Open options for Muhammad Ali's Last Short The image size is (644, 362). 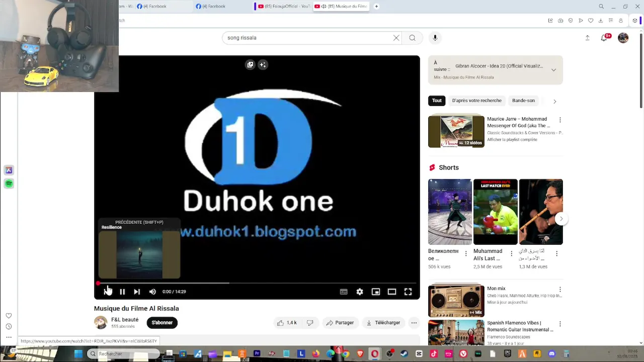511,254
